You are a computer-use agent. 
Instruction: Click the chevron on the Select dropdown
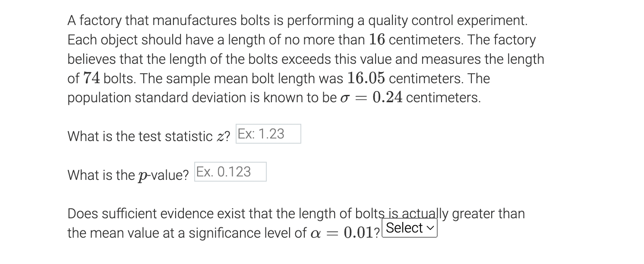pos(430,228)
